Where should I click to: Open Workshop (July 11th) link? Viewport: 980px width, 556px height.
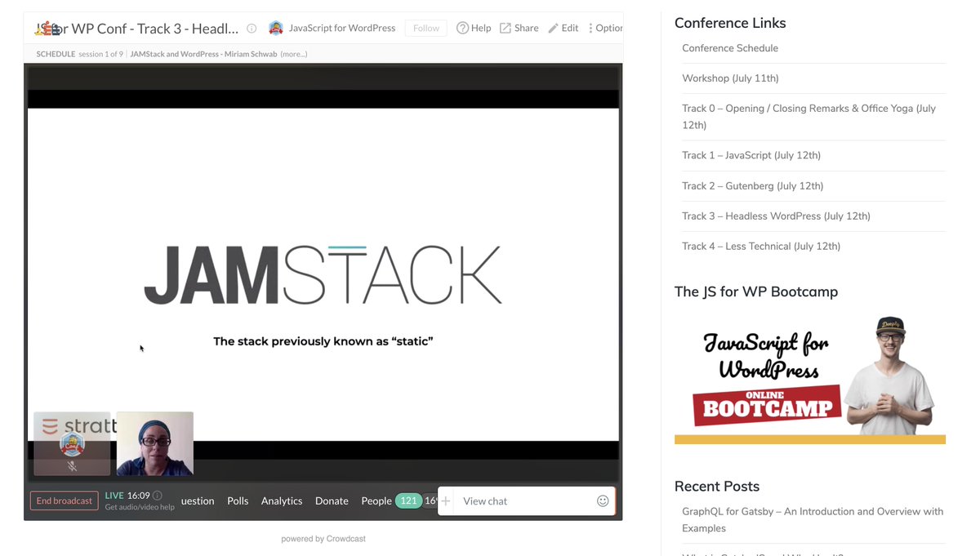(x=730, y=78)
